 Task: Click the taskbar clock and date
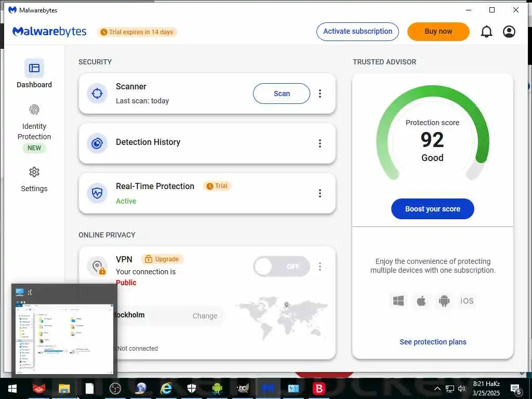[486, 389]
